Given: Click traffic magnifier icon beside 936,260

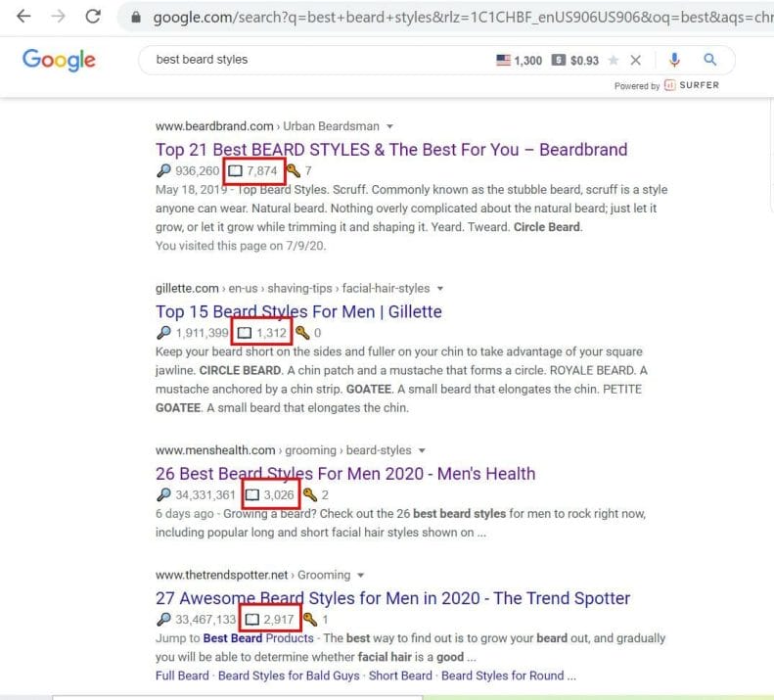Looking at the screenshot, I should coord(163,170).
